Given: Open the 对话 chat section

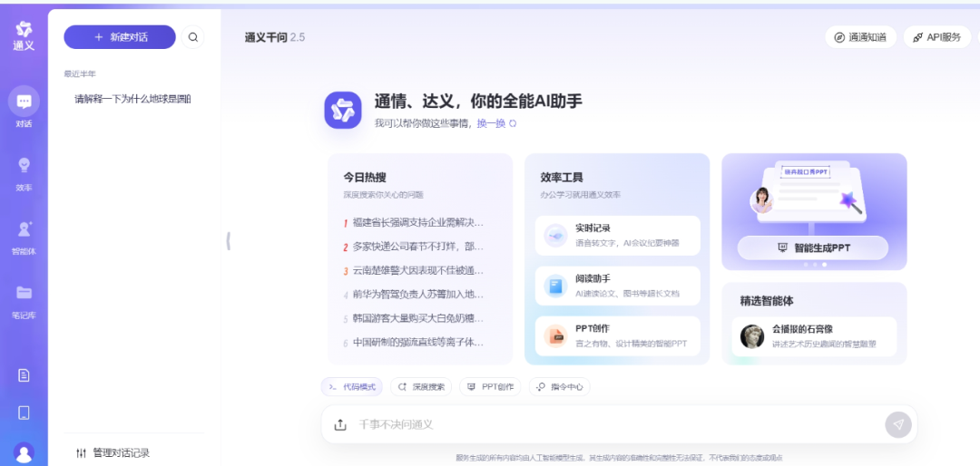Looking at the screenshot, I should pyautogui.click(x=24, y=108).
